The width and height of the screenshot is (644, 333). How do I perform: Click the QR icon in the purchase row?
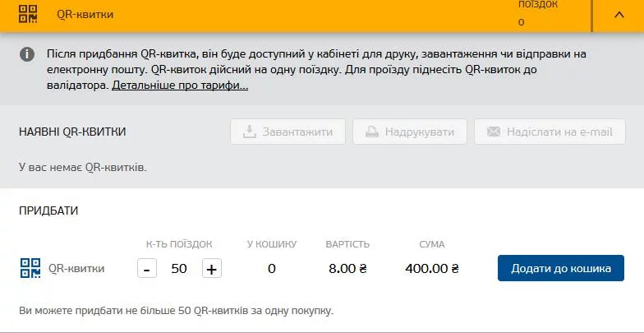[30, 268]
